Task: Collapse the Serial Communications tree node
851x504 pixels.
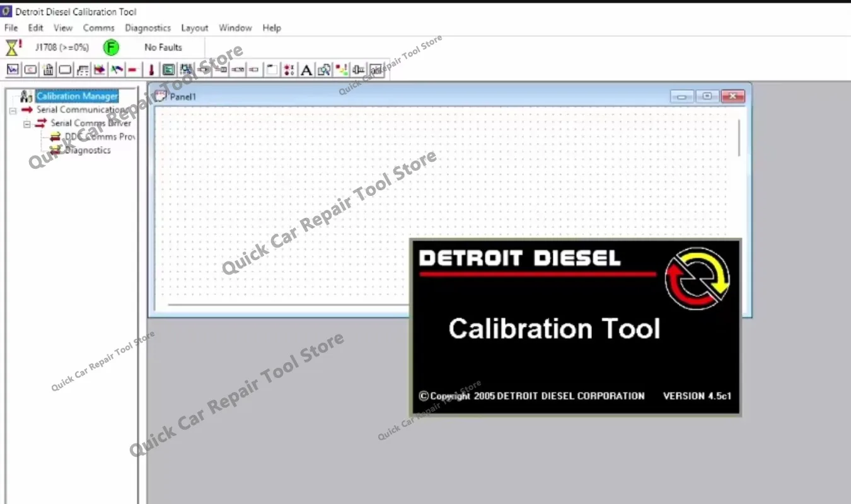Action: 13,110
